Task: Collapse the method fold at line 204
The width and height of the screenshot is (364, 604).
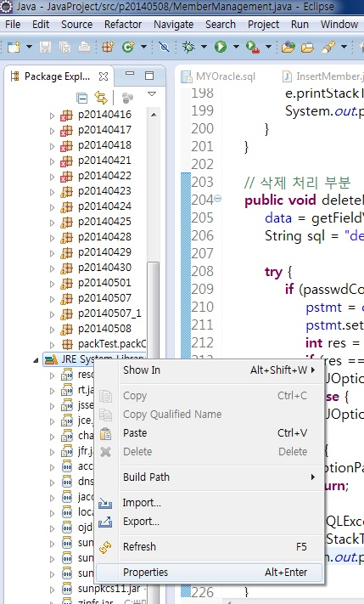Action: 217,199
